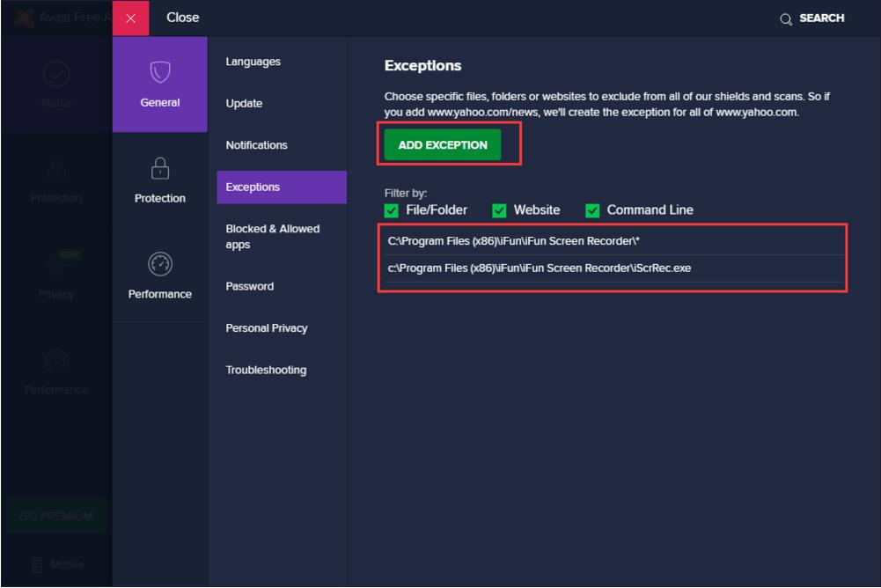Open the Protection settings category
This screenshot has width=881, height=588.
coord(159,180)
